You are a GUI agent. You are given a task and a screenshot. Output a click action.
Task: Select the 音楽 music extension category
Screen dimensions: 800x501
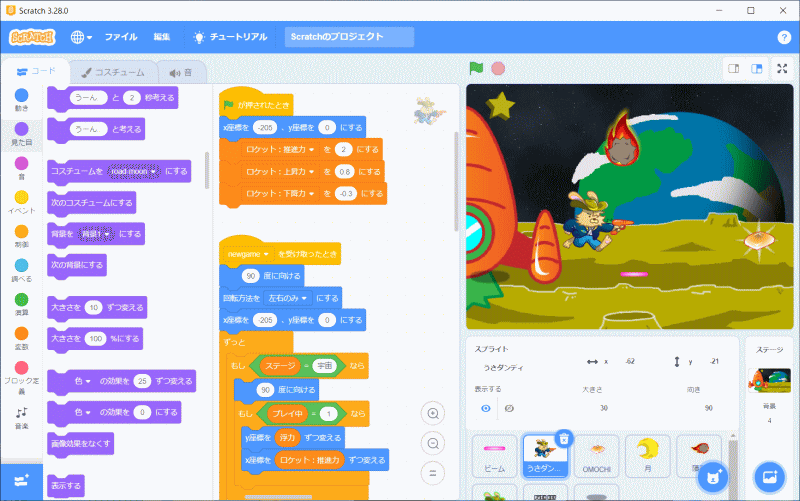pos(21,418)
